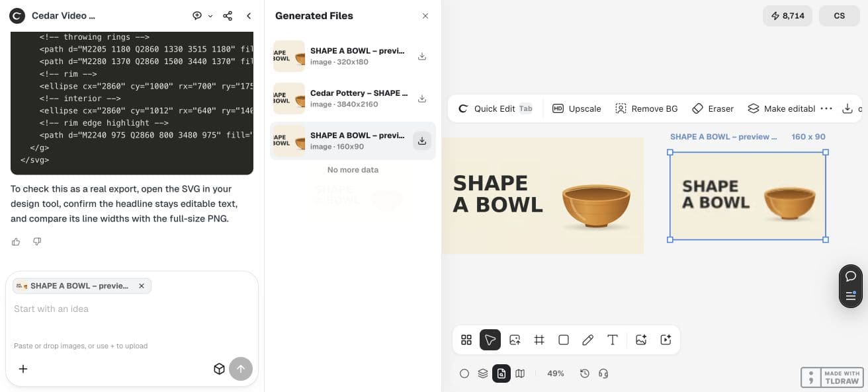
Task: Toggle the minimap icon
Action: coord(520,373)
